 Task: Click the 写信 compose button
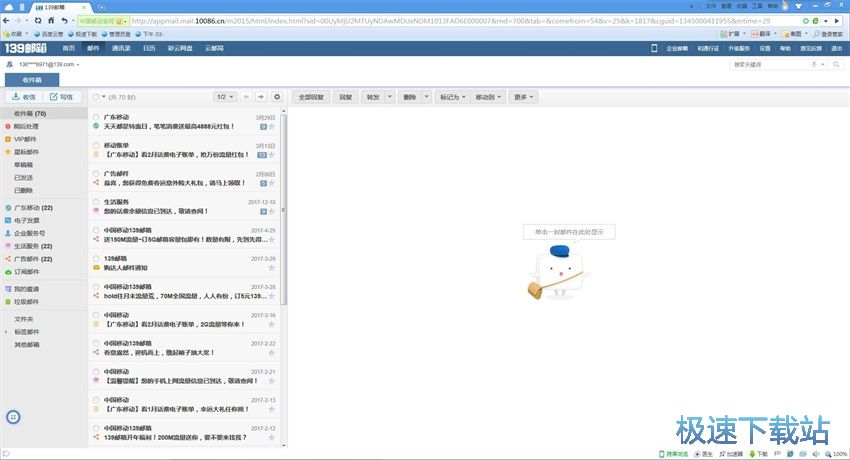coord(62,96)
